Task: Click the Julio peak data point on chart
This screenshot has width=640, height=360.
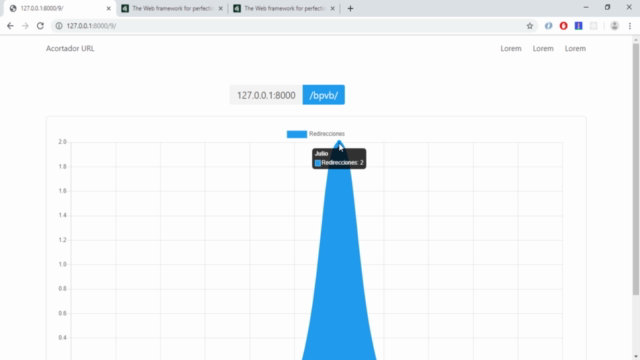Action: (x=339, y=142)
